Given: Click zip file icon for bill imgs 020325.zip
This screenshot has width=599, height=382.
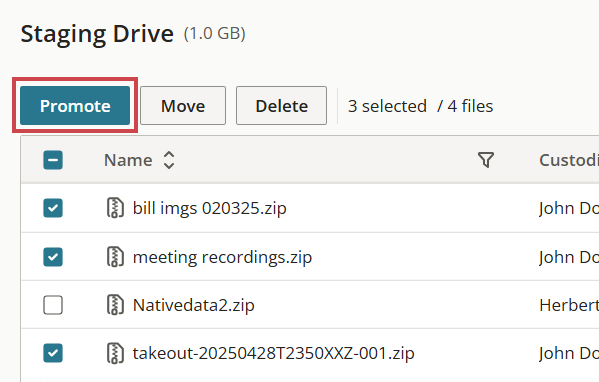Looking at the screenshot, I should coord(115,208).
